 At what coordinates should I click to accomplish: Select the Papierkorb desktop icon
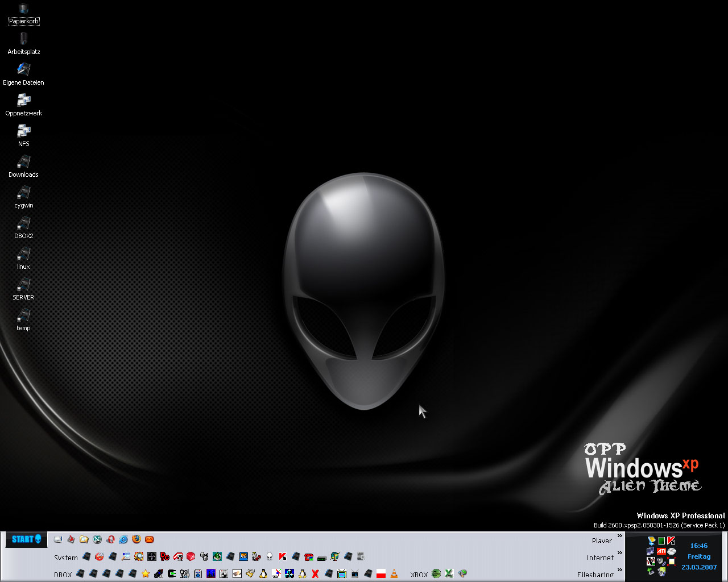pos(23,14)
